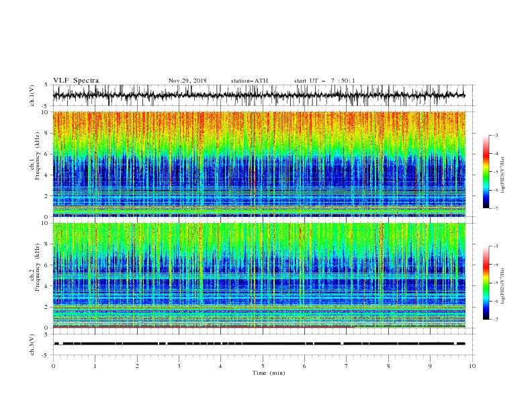Click the "station=ATH" label
The width and height of the screenshot is (532, 411).
tap(249, 81)
